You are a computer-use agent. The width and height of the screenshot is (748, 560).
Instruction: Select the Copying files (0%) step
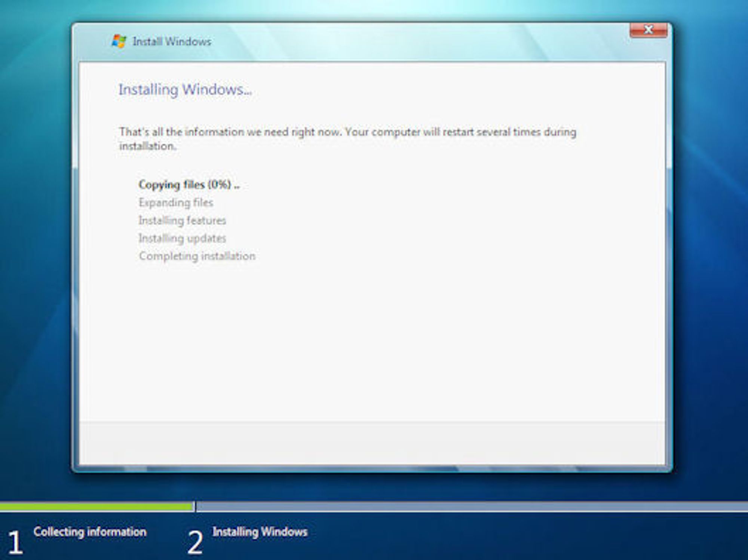pos(189,185)
